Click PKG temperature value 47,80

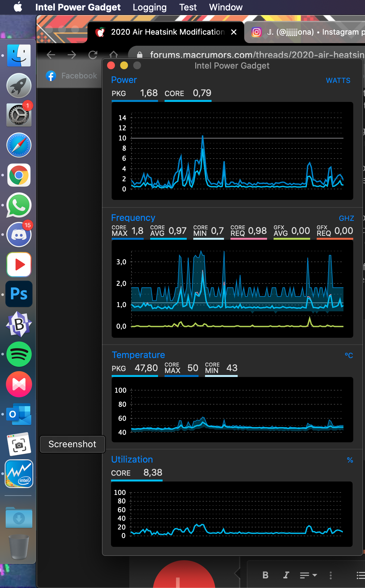point(146,368)
